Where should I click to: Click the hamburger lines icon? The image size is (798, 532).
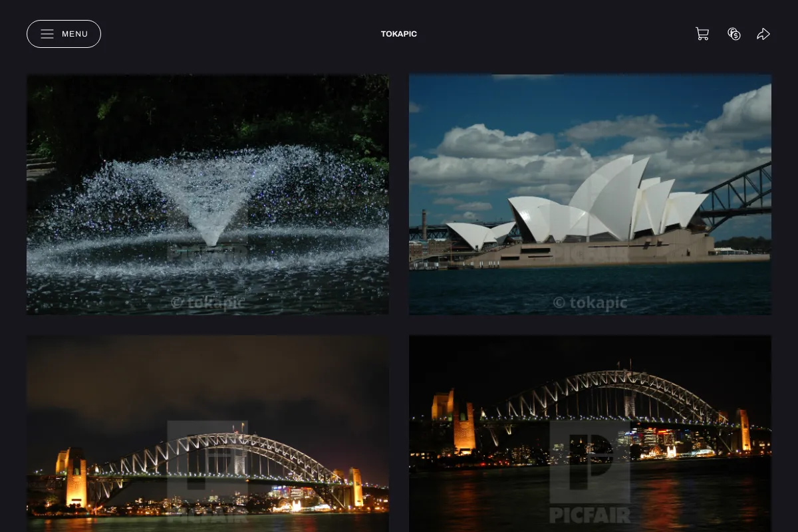tap(47, 34)
